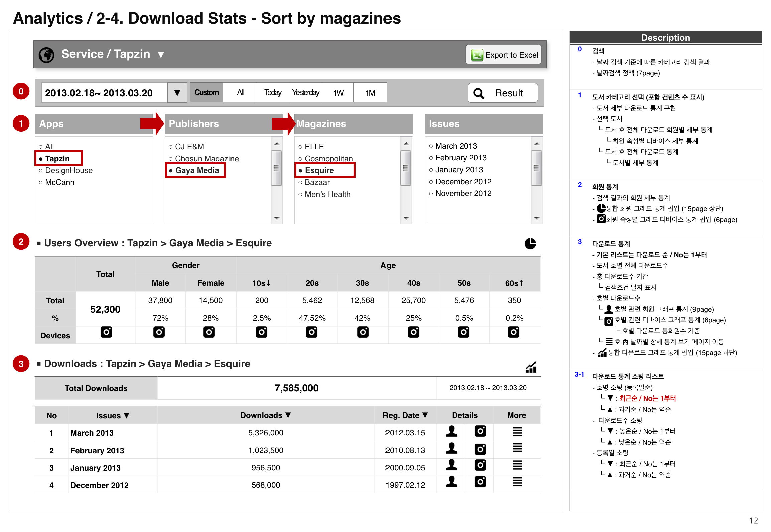Open More list icon for March 2013
This screenshot has height=532, width=771.
[517, 432]
